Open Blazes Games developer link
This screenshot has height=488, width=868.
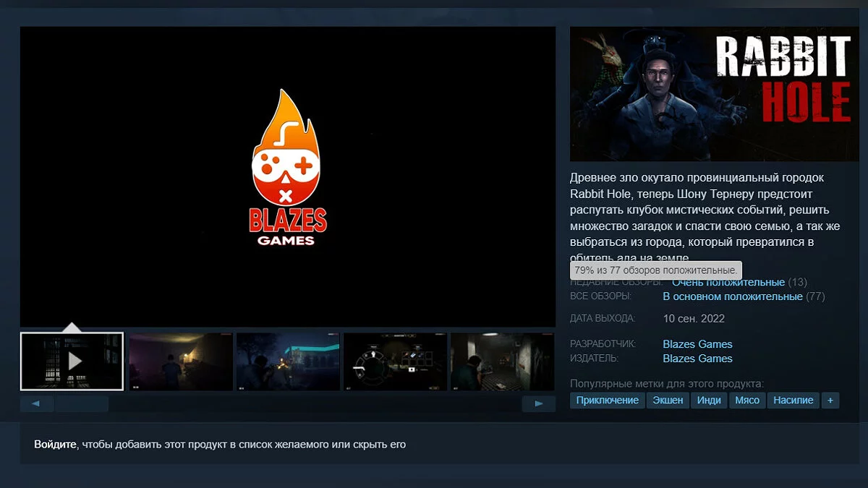[697, 344]
